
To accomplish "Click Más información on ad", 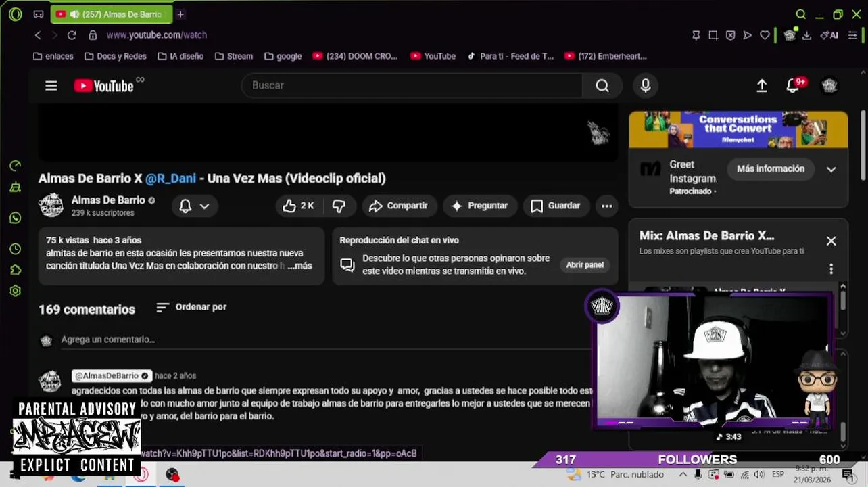I will pos(771,169).
